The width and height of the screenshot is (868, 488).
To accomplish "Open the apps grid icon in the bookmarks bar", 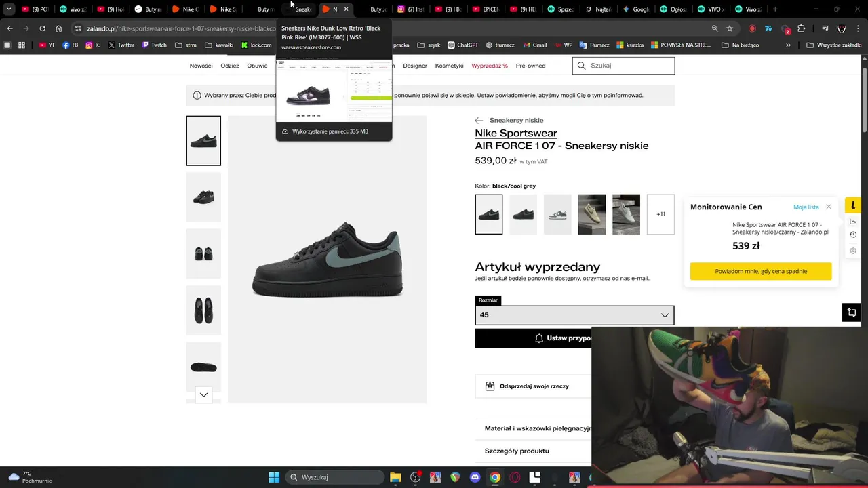I will 22,45.
